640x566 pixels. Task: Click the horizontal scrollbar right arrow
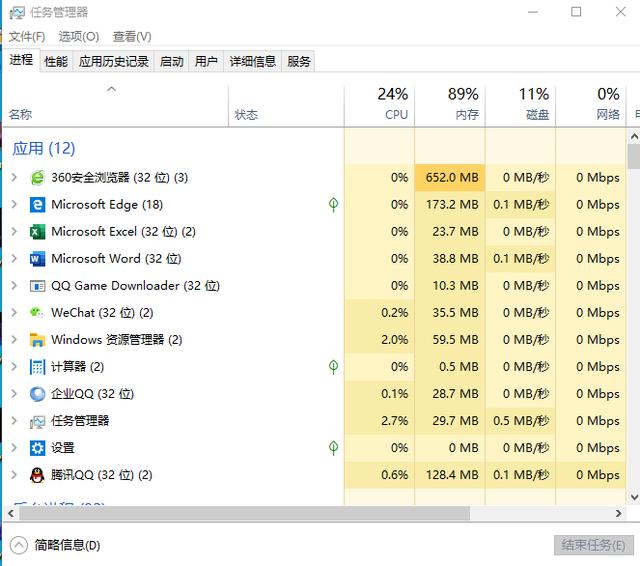coord(619,513)
